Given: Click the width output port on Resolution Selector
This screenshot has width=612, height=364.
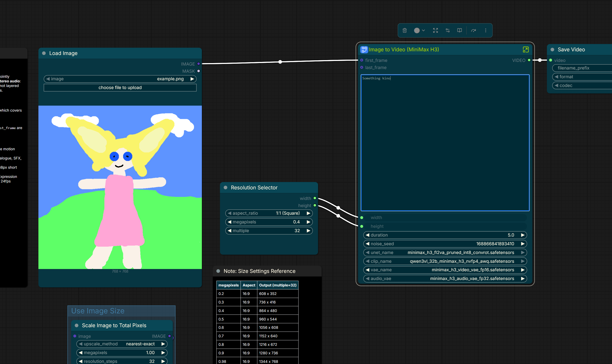Looking at the screenshot, I should click(315, 198).
